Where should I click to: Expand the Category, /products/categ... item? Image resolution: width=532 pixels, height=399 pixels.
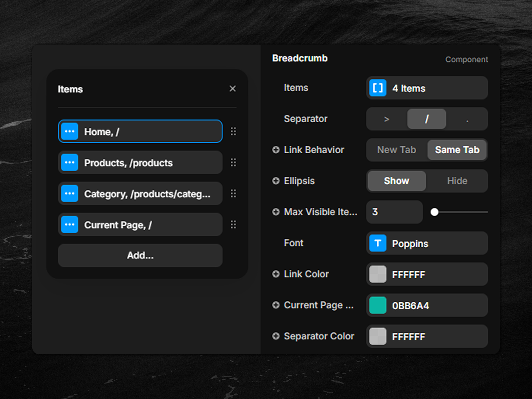coord(147,194)
